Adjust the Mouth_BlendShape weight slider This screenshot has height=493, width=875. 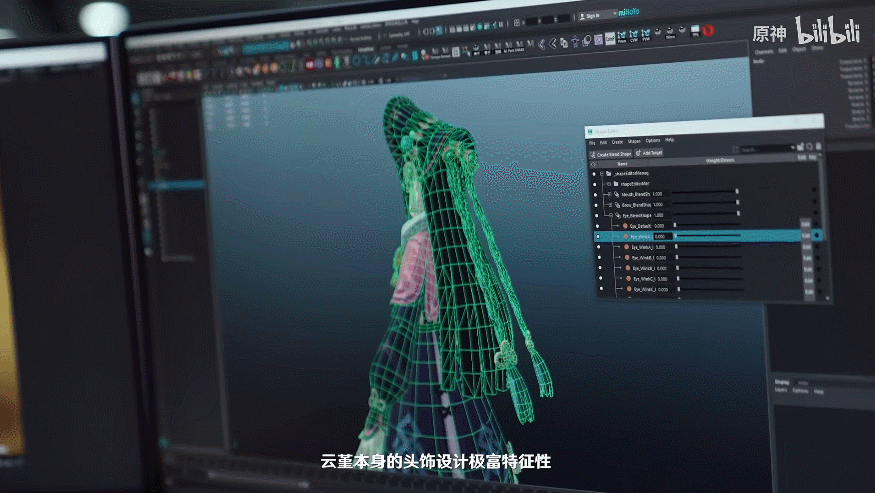point(706,192)
